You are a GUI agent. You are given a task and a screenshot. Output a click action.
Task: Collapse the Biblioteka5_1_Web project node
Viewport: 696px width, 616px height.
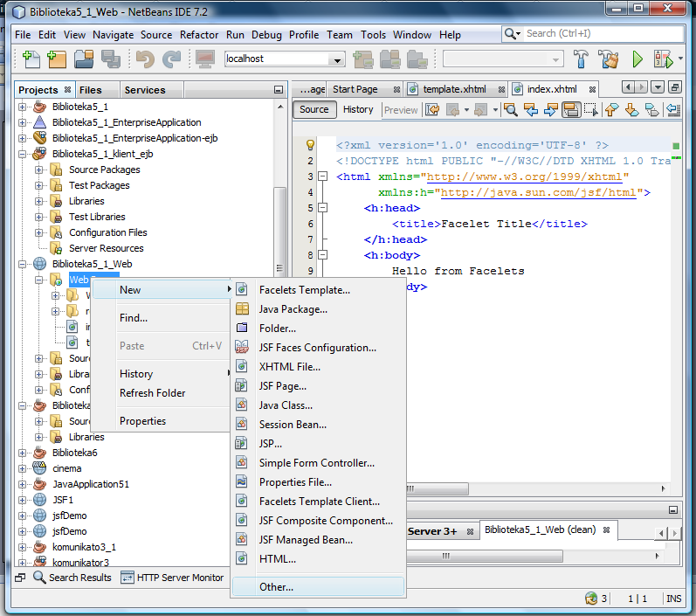22,264
